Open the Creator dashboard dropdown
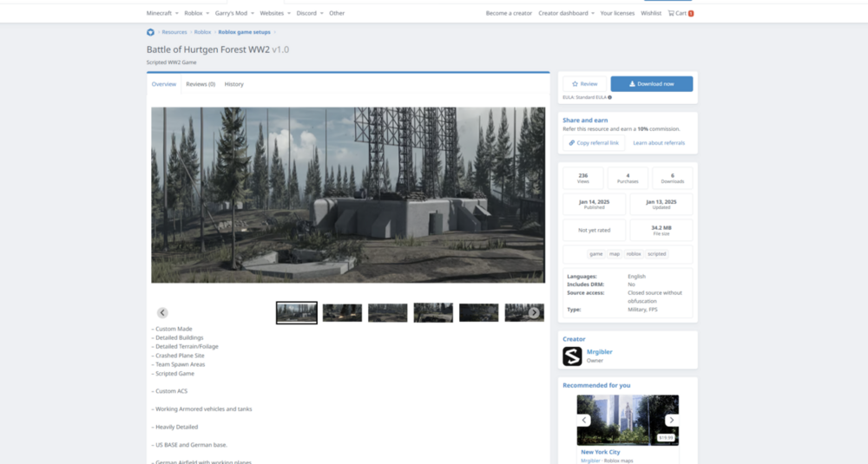This screenshot has width=868, height=464. [x=566, y=13]
